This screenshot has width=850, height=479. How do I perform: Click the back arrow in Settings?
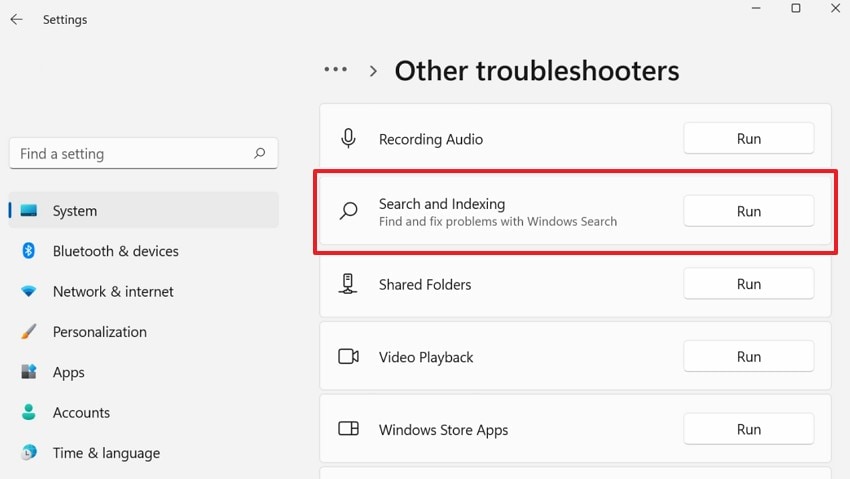pyautogui.click(x=16, y=20)
